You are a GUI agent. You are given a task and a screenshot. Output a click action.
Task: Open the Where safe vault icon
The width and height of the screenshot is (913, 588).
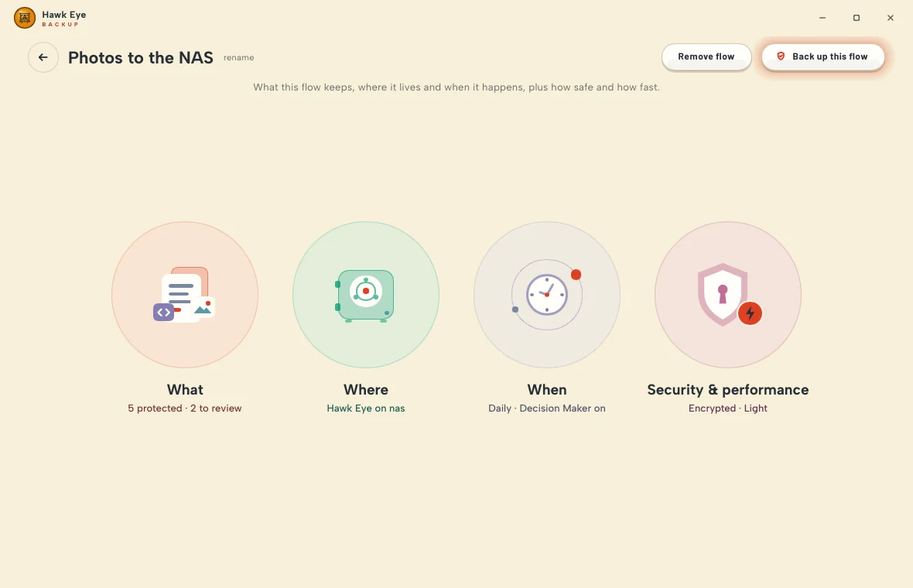point(366,295)
